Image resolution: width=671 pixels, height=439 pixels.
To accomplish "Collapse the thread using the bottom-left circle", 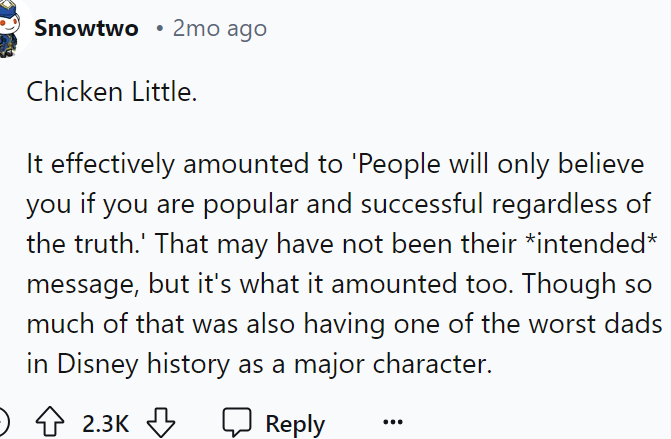I will click(5, 423).
